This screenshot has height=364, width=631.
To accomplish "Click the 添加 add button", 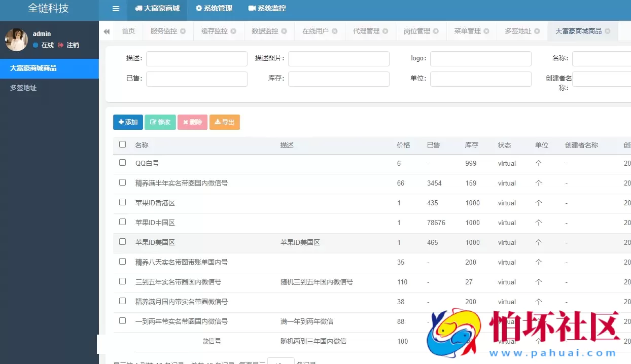I will point(128,122).
